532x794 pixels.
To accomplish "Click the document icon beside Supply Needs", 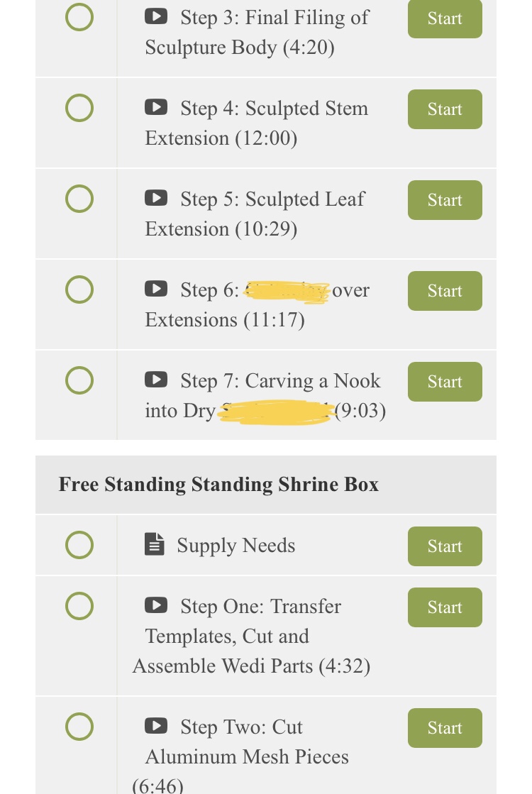I will [x=155, y=544].
